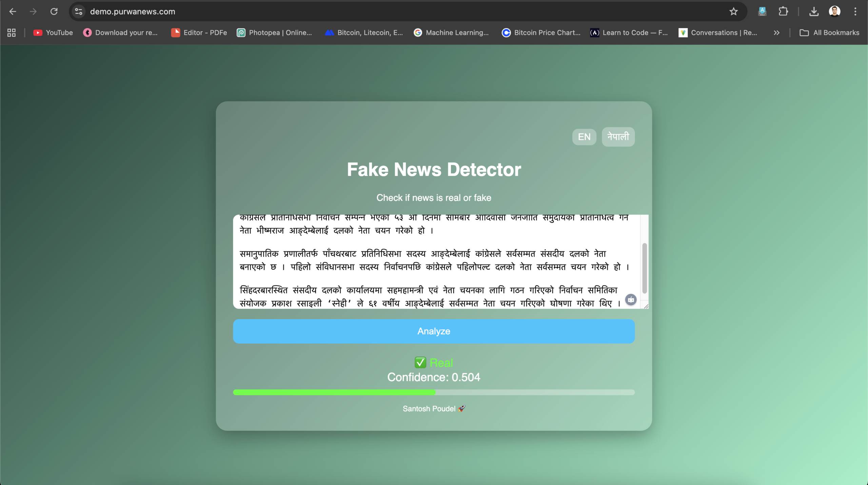Open the 'Bitcoin, Litecoin, E...' bookmark
This screenshot has height=485, width=868.
point(364,33)
